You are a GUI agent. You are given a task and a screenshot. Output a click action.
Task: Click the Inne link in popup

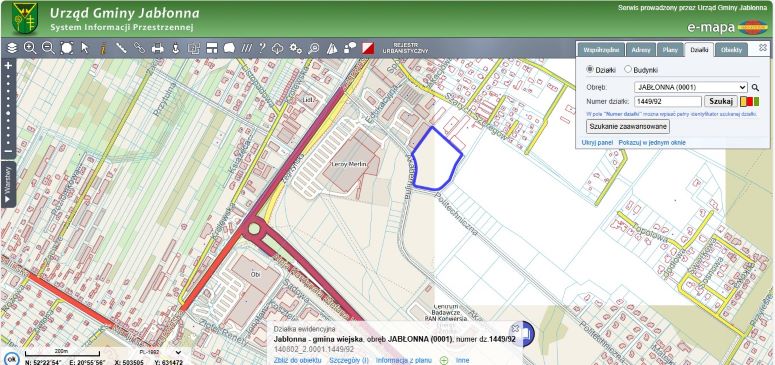click(x=462, y=361)
